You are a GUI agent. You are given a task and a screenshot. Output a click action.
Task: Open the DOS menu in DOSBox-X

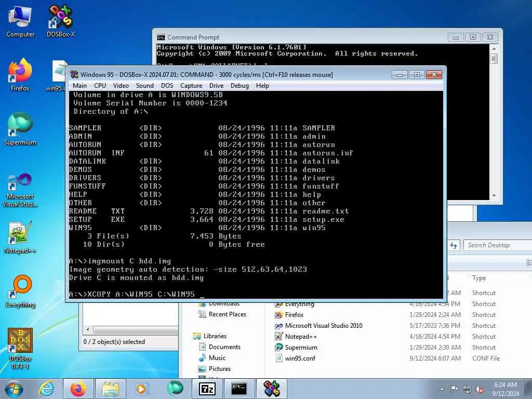[x=167, y=86]
